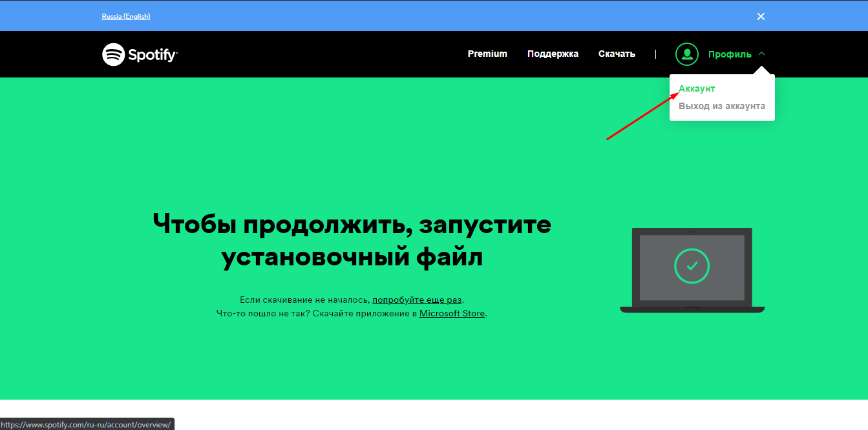Click the green checkmark circle on laptop

[692, 265]
